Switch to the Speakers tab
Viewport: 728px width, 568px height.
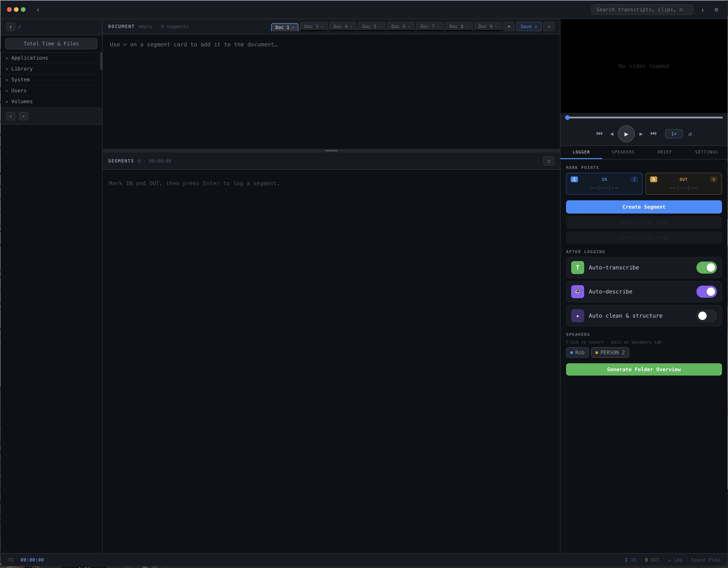click(623, 152)
